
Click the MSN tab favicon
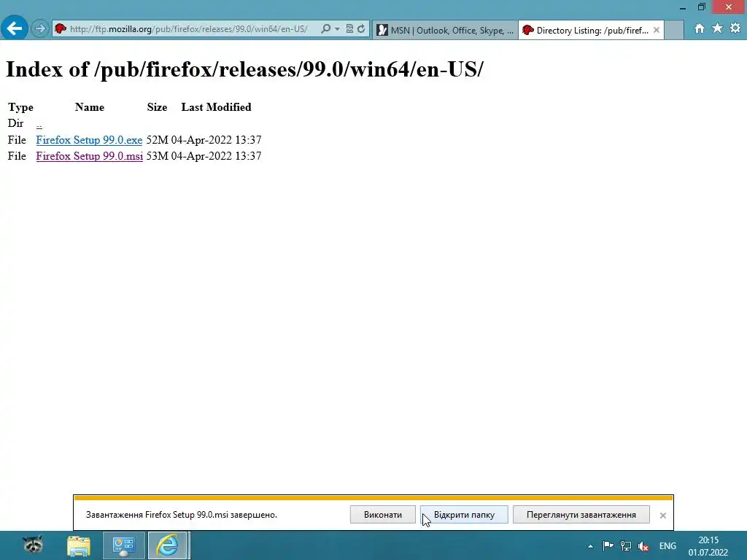click(382, 30)
